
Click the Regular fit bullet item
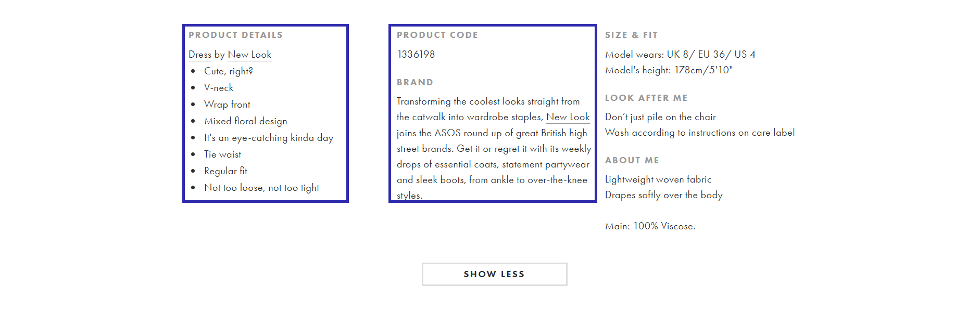pyautogui.click(x=225, y=171)
